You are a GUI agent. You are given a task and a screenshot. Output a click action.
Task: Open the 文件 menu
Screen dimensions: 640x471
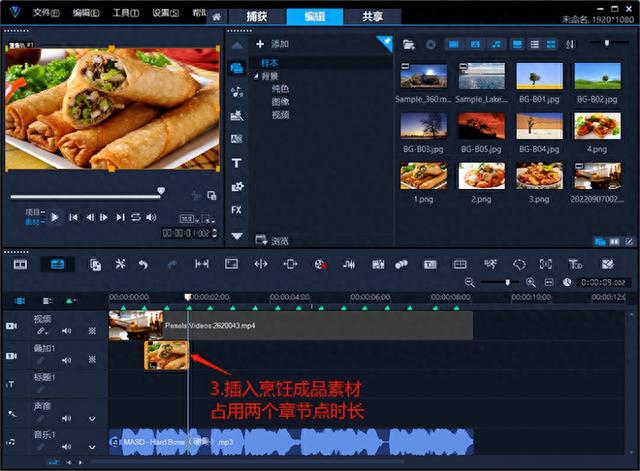tap(46, 13)
